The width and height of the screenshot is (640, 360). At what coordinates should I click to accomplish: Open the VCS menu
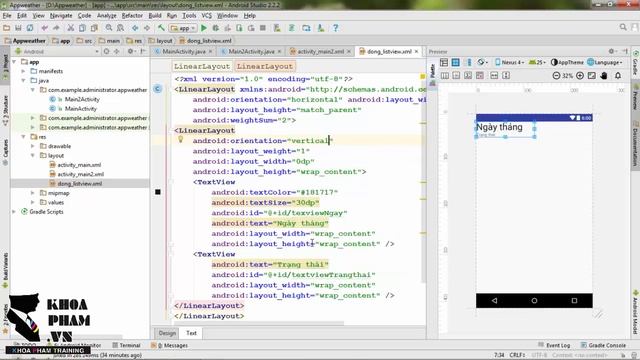[x=207, y=16]
